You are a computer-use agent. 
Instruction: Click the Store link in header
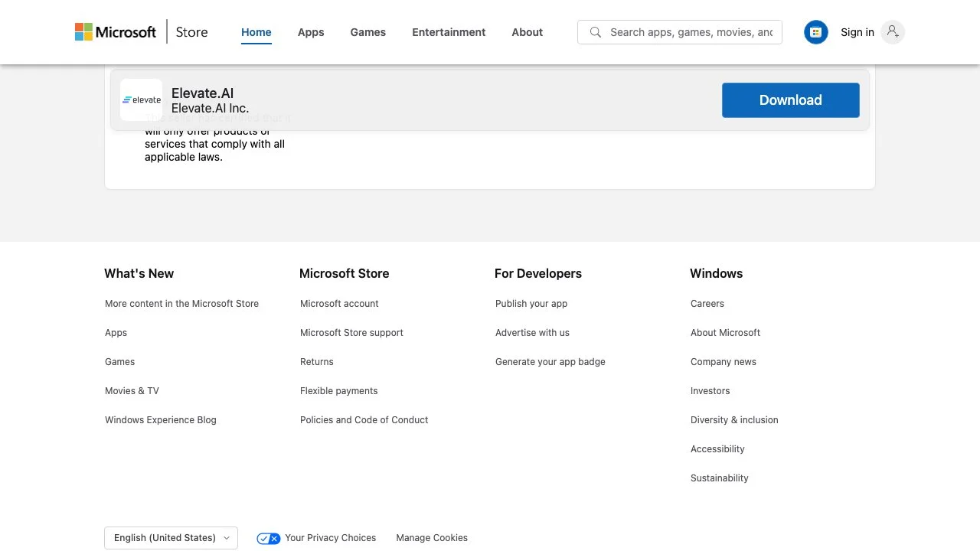[191, 32]
